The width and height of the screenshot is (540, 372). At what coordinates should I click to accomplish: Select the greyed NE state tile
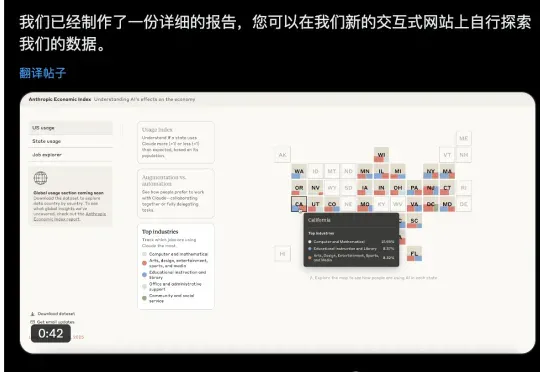click(x=348, y=204)
